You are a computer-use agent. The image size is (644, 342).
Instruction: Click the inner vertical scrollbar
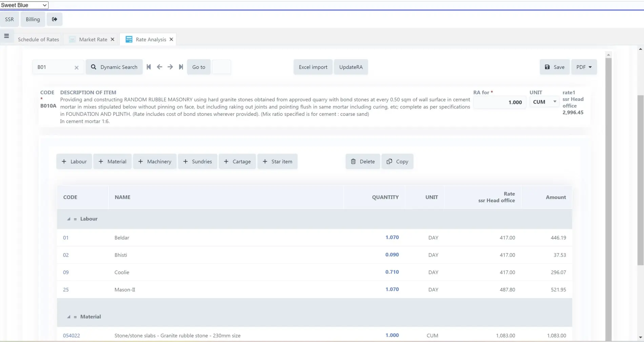pos(608,196)
